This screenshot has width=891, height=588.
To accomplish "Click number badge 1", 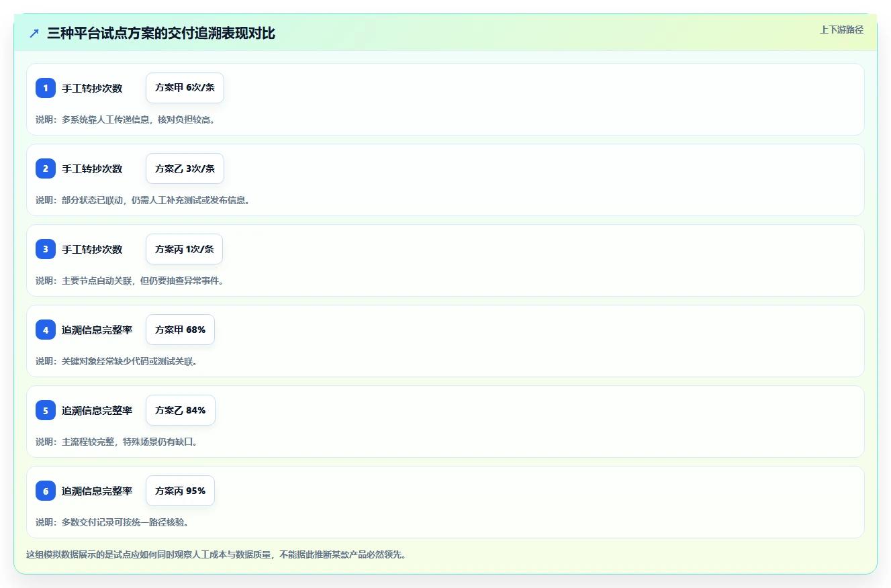I will pos(46,88).
